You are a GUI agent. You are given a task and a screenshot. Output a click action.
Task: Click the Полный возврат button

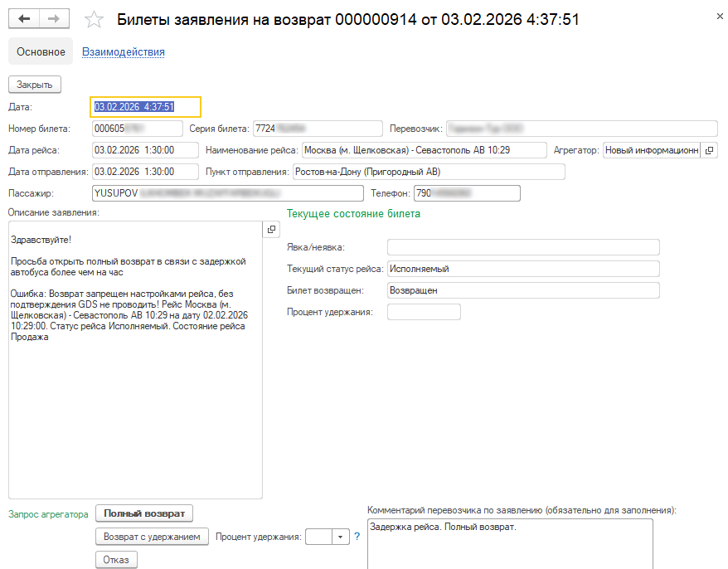pyautogui.click(x=144, y=513)
